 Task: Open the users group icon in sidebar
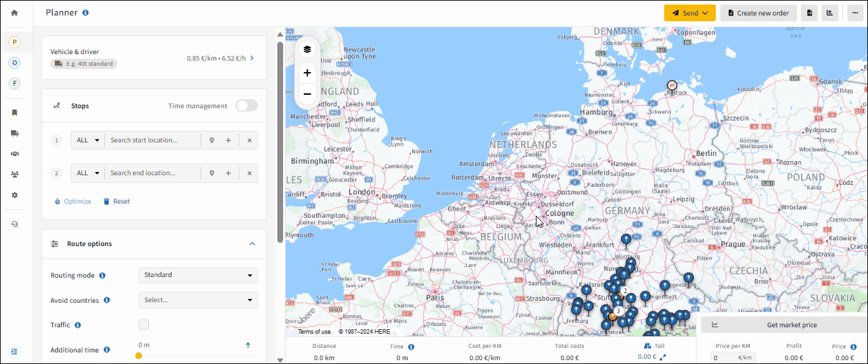coord(14,175)
